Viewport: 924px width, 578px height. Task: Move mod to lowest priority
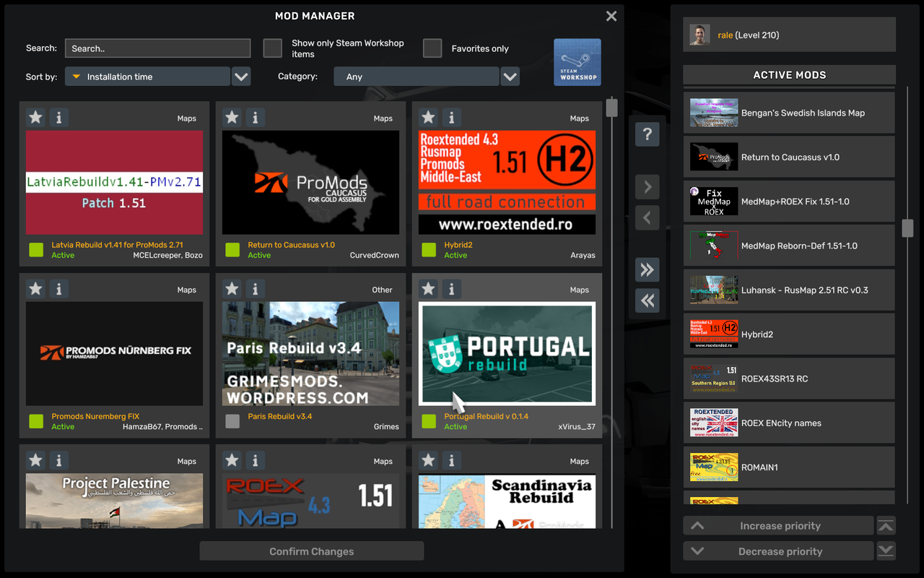(886, 551)
